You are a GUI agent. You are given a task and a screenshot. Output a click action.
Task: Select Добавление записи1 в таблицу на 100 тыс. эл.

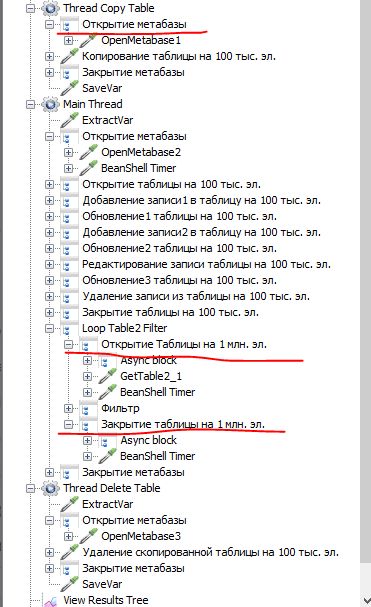click(201, 200)
